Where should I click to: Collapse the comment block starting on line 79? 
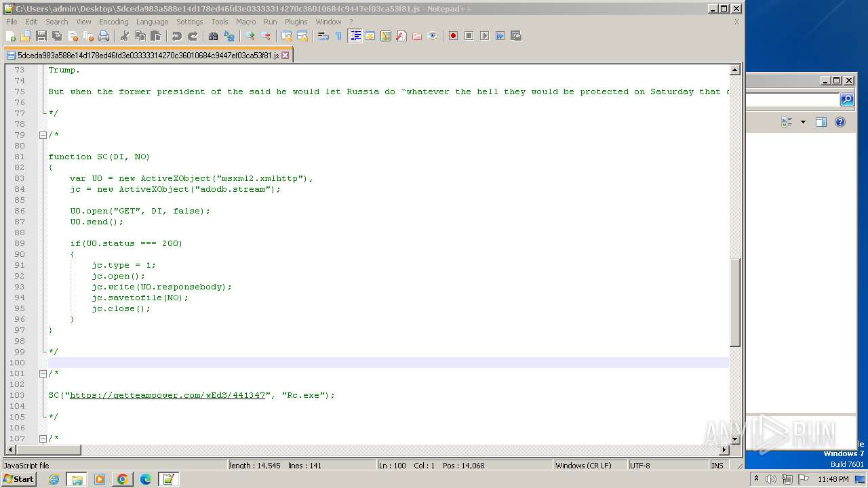43,135
